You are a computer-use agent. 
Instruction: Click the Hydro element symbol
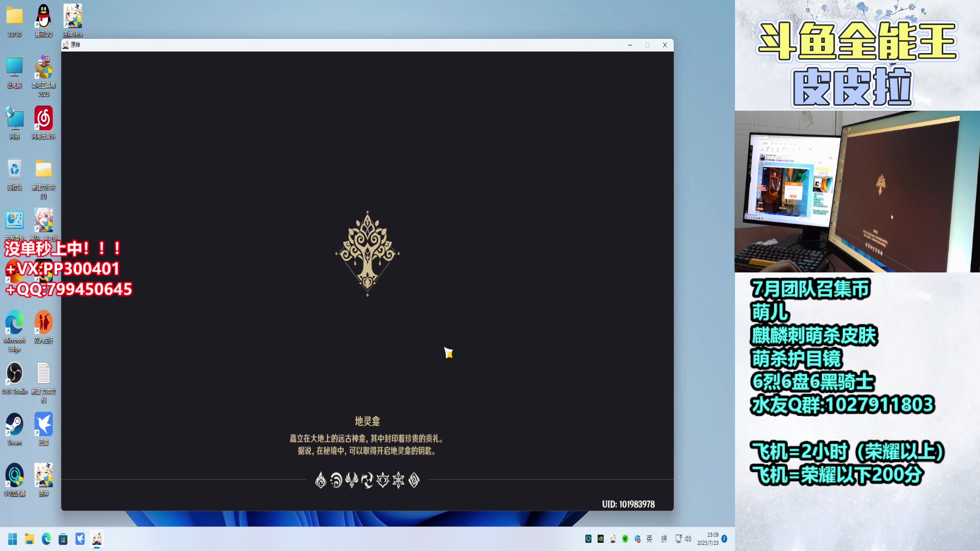click(336, 480)
